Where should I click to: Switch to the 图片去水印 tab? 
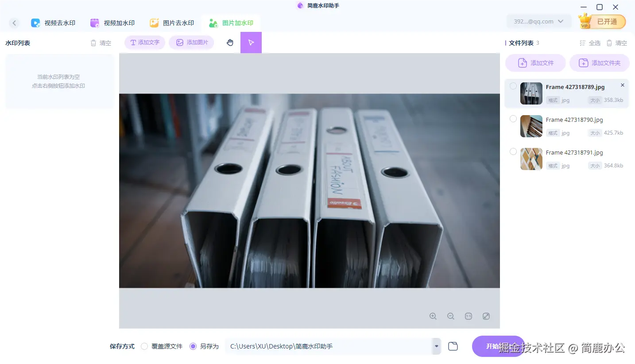click(172, 23)
